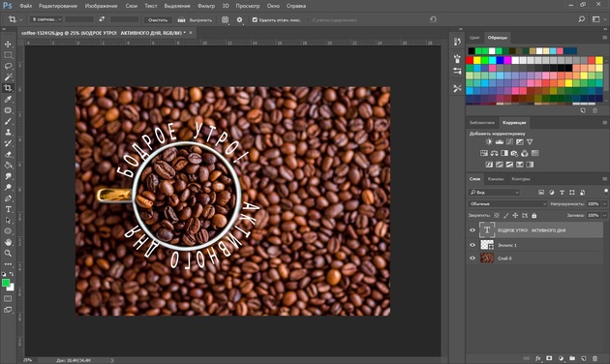Viewport: 610px width, 364px height.
Task: Click the search icon in options bar
Action: point(581,19)
